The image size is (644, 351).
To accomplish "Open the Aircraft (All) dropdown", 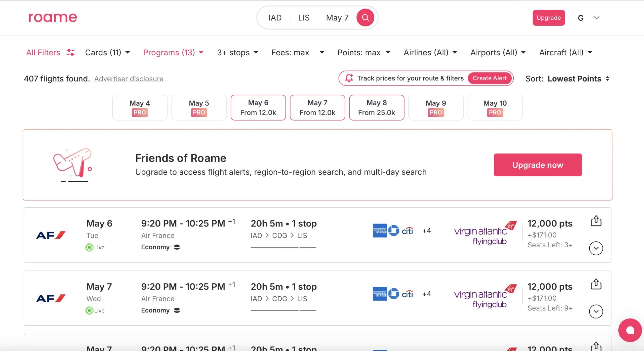I will pos(566,52).
